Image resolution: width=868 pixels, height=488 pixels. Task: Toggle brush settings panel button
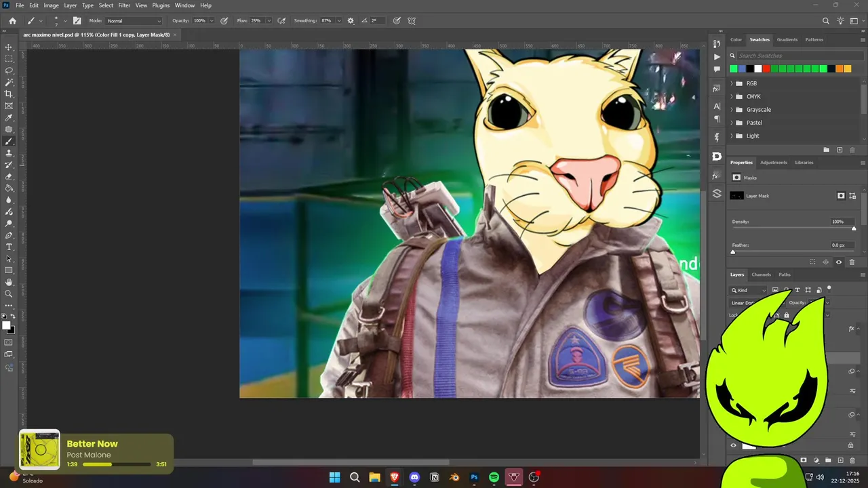(77, 21)
